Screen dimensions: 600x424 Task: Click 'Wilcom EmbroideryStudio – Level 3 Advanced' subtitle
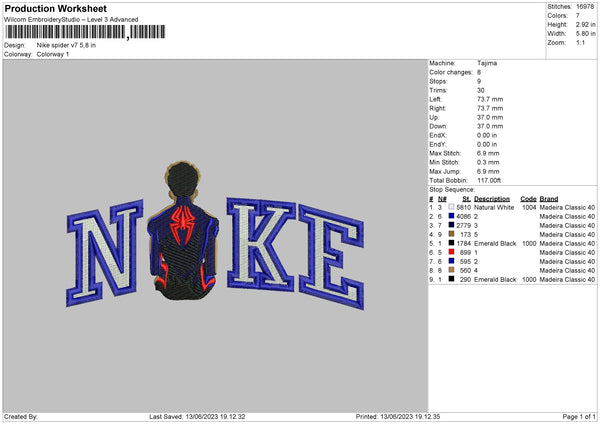[71, 20]
